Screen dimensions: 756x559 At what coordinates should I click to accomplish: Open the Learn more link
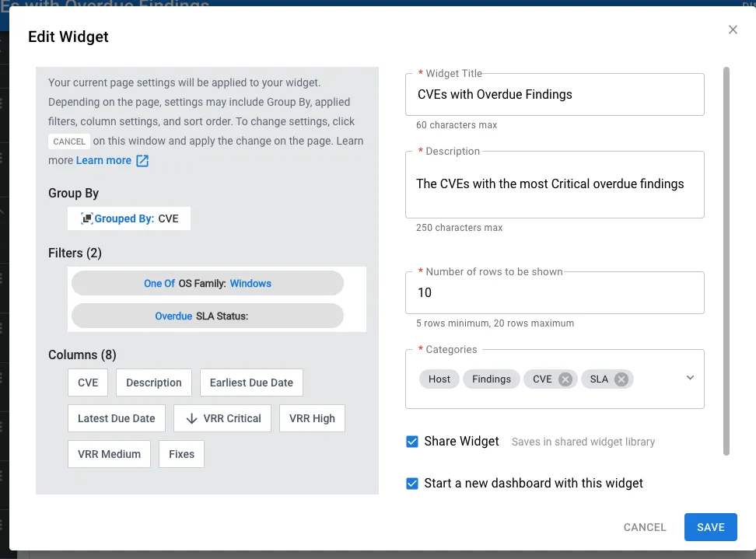tap(103, 160)
